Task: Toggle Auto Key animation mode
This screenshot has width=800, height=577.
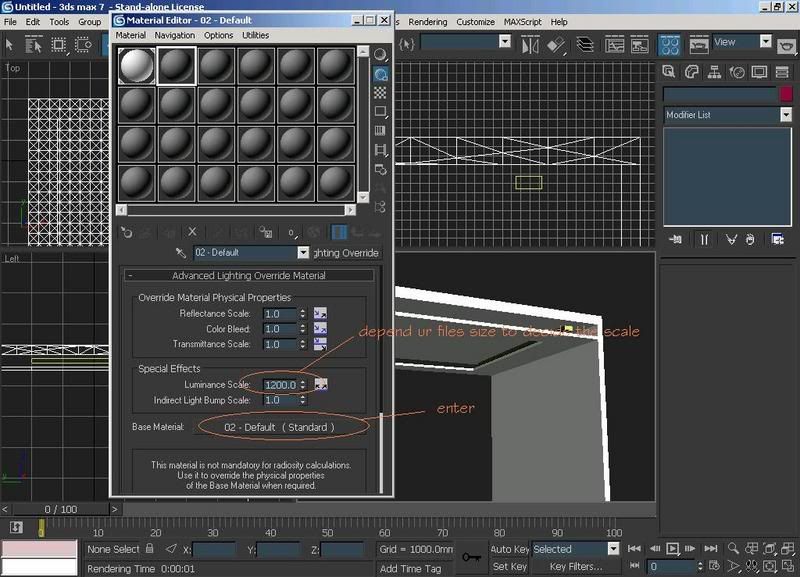Action: [509, 549]
